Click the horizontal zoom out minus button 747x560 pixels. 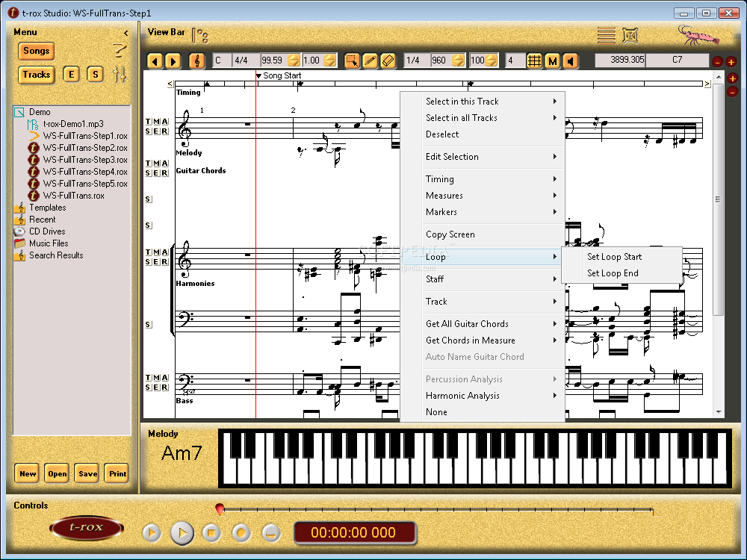[718, 61]
